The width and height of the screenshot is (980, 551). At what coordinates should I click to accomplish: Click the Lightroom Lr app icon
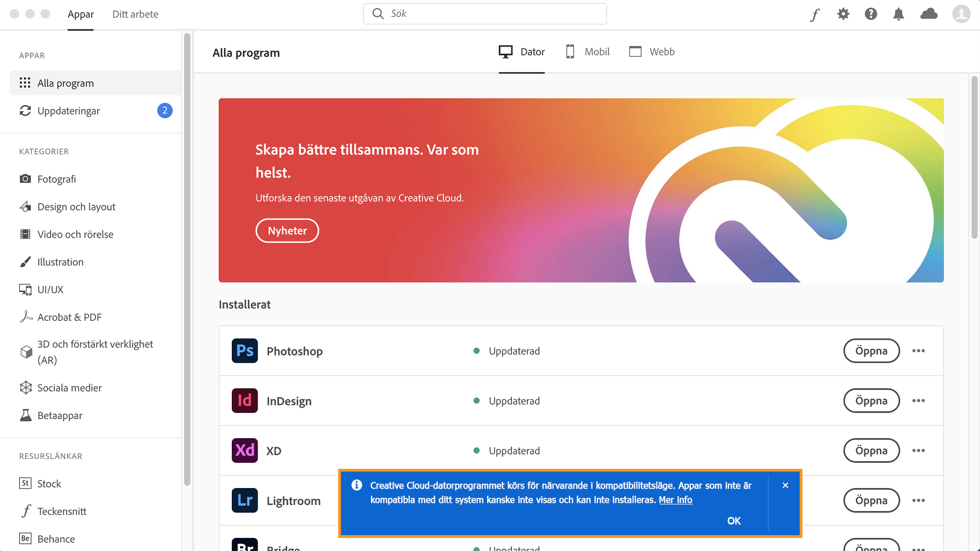click(244, 500)
